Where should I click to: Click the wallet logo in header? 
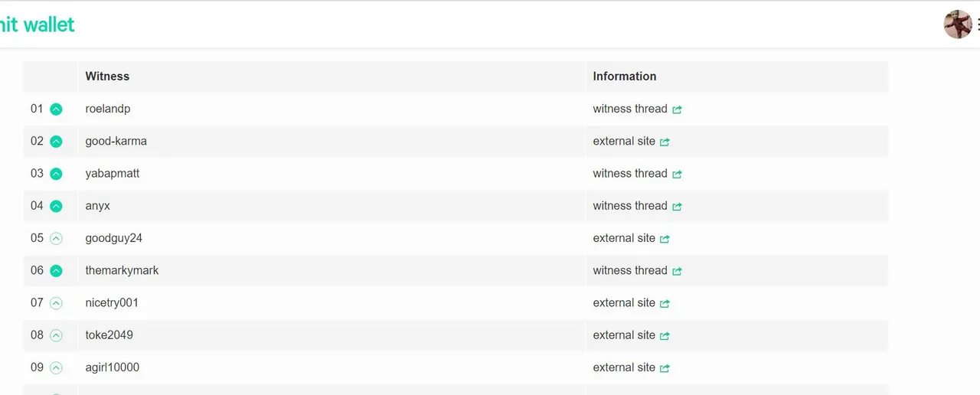(x=37, y=24)
